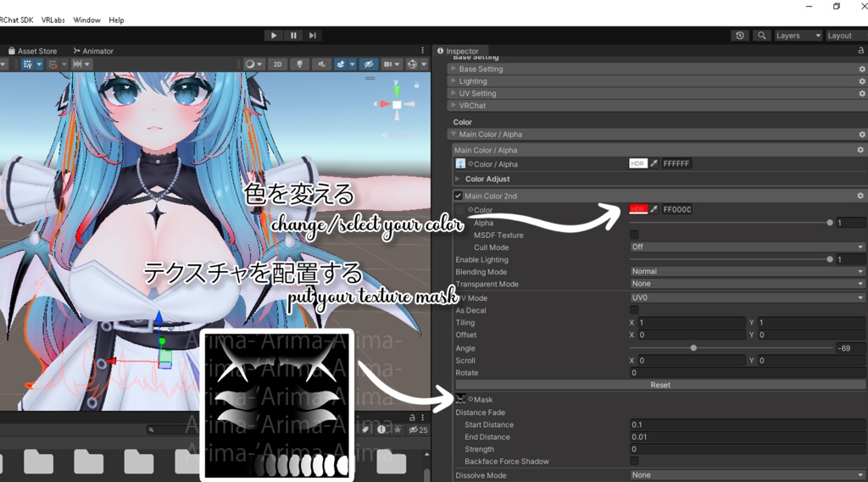Click the scene orientation gizmo
The width and height of the screenshot is (868, 482).
[x=397, y=103]
